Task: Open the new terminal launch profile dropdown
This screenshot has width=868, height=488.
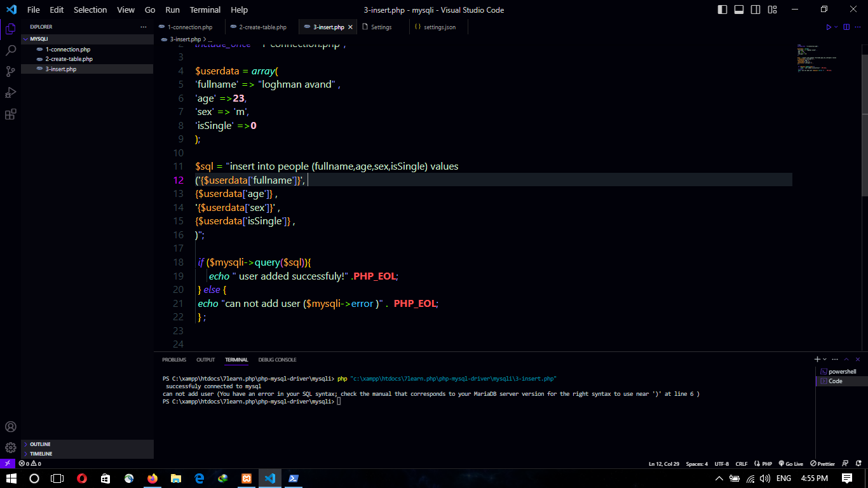Action: click(x=825, y=360)
